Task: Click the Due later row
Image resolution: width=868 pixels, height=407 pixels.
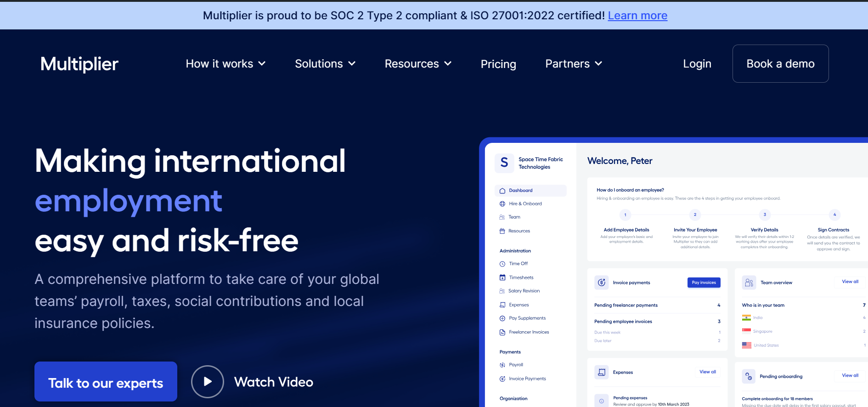Action: 657,341
